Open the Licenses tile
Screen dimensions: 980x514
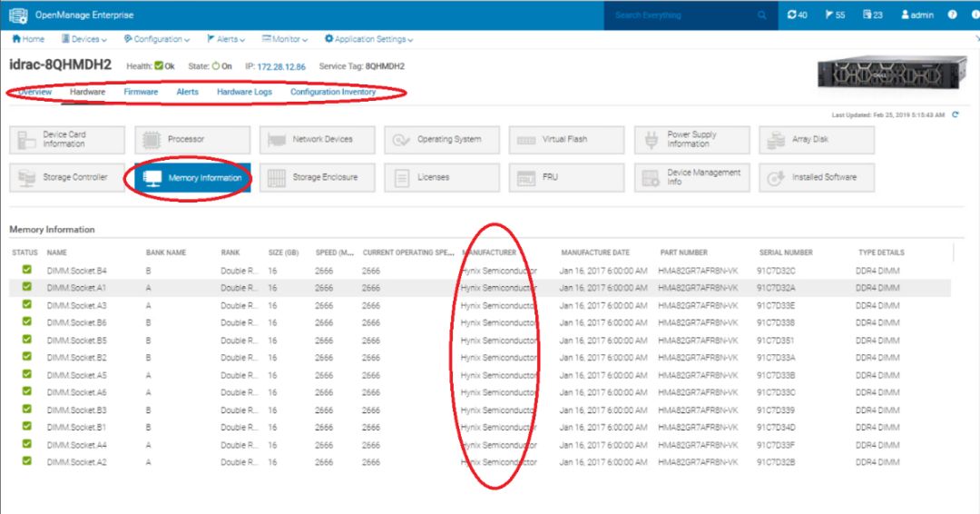pos(442,178)
